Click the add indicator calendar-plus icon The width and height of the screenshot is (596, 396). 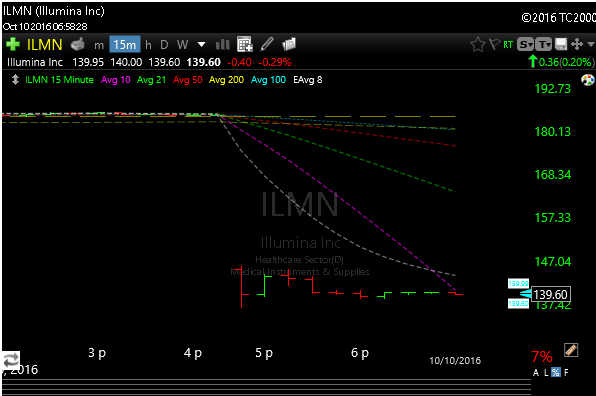tap(245, 44)
